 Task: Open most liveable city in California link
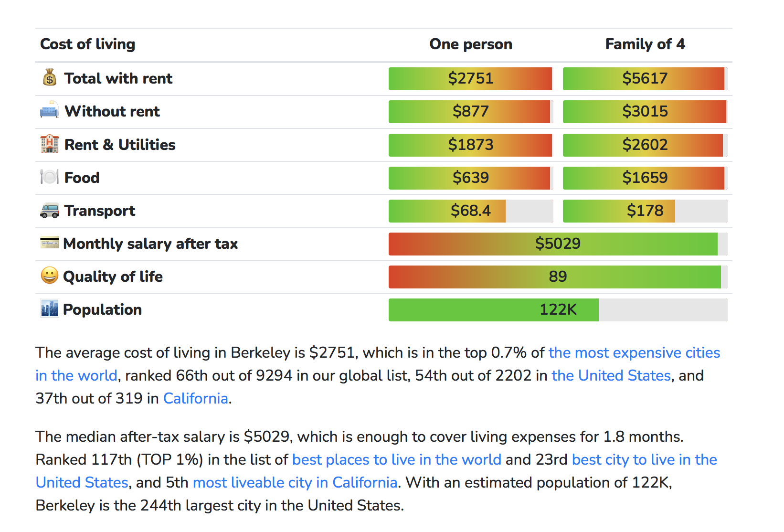[x=295, y=482]
